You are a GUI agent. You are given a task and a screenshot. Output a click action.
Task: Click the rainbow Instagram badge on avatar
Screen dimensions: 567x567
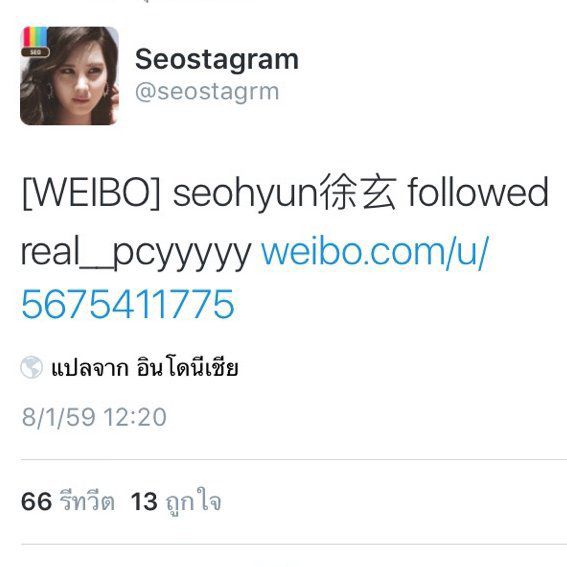[x=36, y=37]
